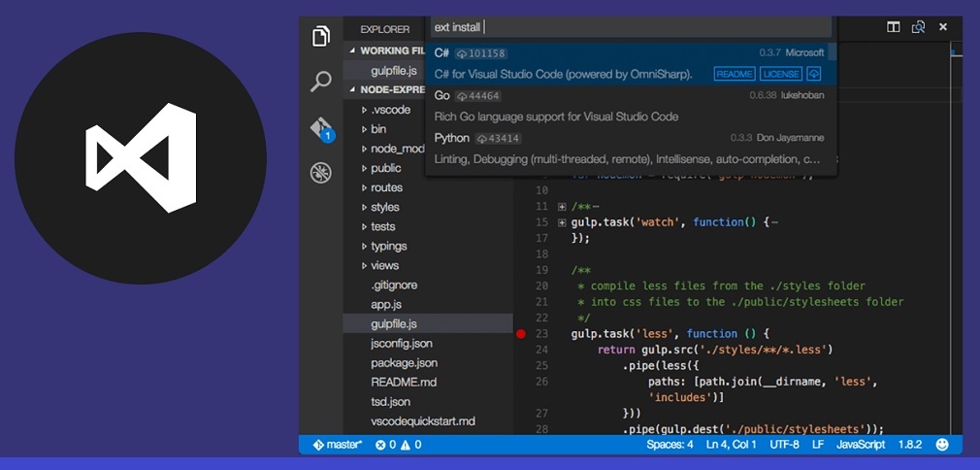Viewport: 980px width, 470px height.
Task: Expand the views folder
Action: [x=365, y=265]
